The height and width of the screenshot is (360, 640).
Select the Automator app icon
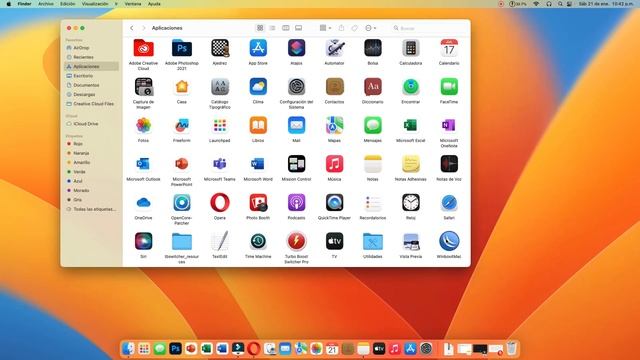tap(334, 48)
